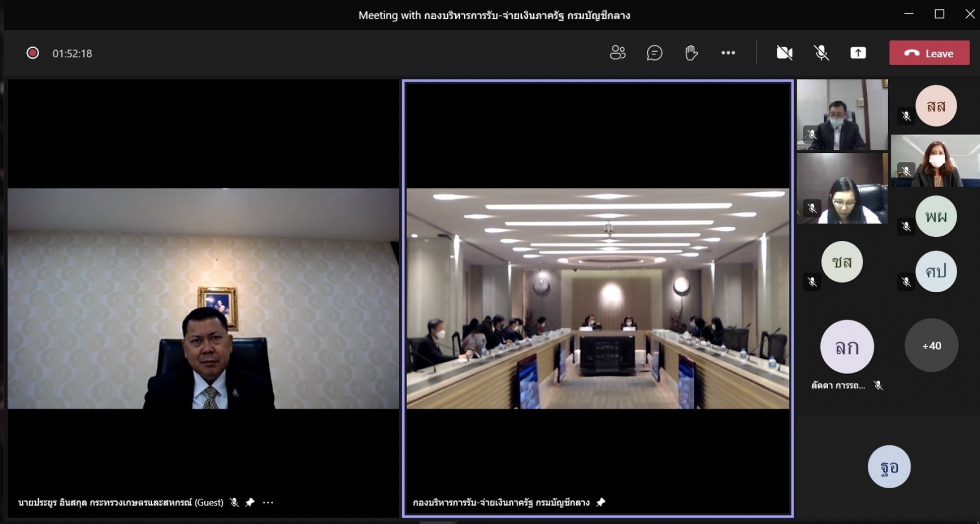The image size is (980, 524).
Task: Turn the camera on
Action: [784, 53]
